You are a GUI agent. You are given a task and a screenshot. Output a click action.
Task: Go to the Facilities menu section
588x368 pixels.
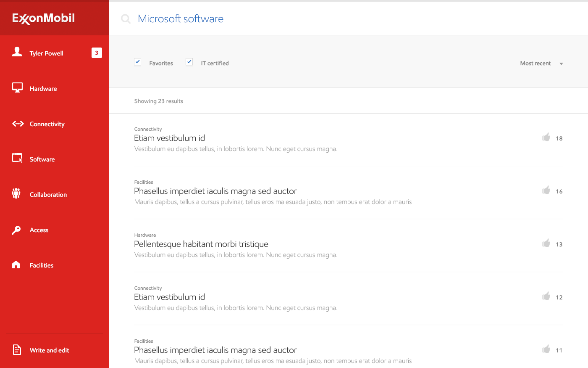(42, 265)
